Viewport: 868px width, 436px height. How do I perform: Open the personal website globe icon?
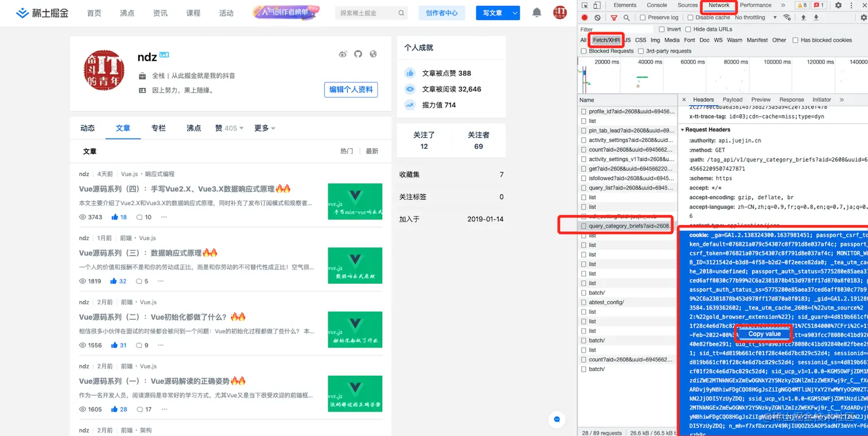[373, 54]
